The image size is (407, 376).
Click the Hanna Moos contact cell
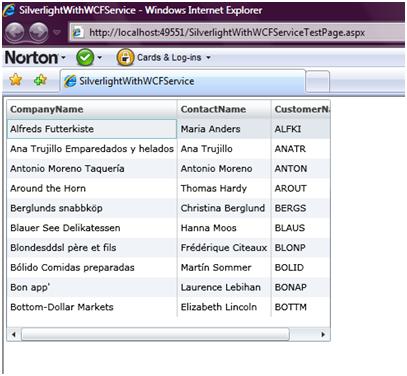(x=224, y=228)
